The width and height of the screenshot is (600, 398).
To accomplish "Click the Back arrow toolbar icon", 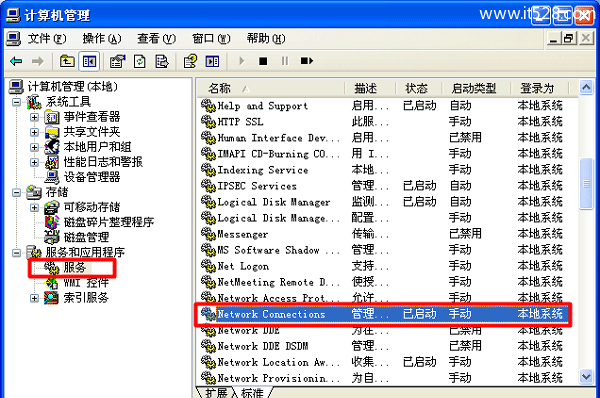I will coord(16,61).
